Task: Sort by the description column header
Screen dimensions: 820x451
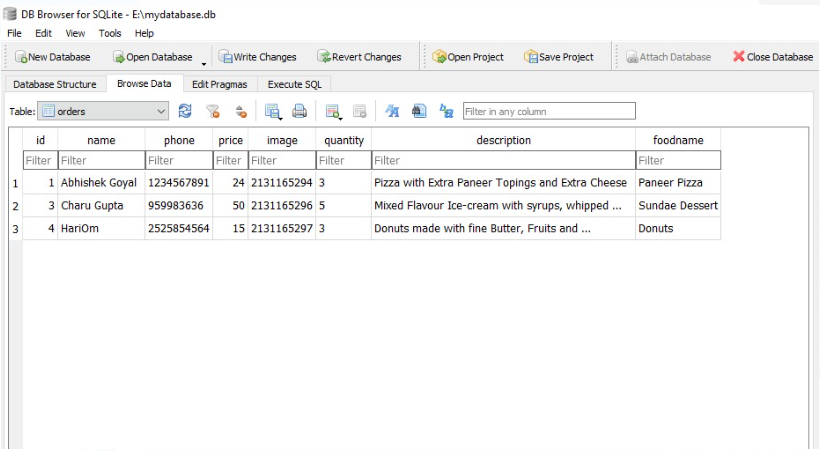Action: coord(504,140)
